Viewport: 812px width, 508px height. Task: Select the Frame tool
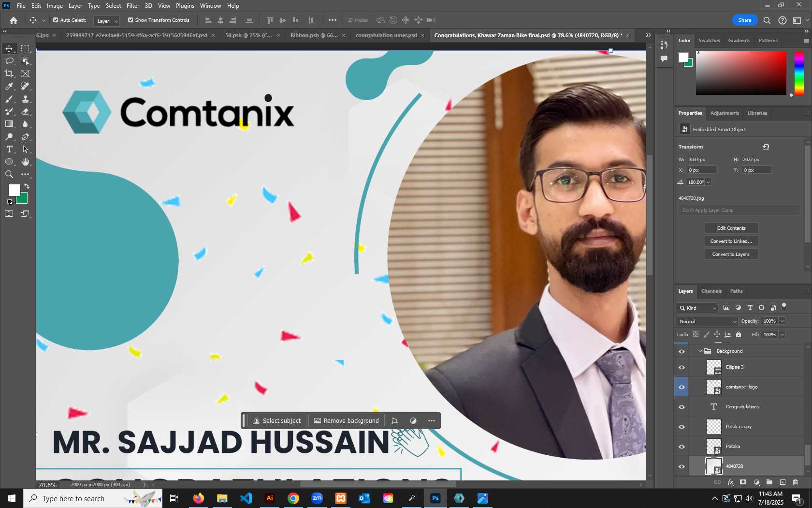25,74
